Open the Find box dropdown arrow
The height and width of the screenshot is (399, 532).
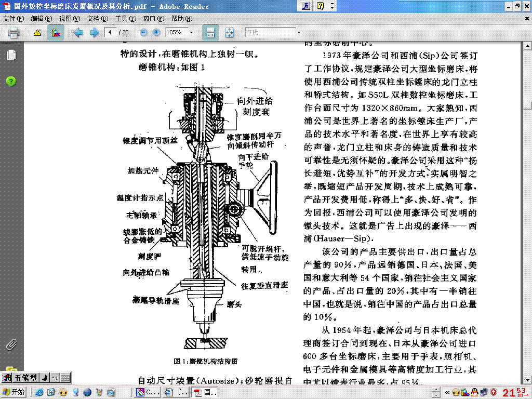tap(299, 32)
